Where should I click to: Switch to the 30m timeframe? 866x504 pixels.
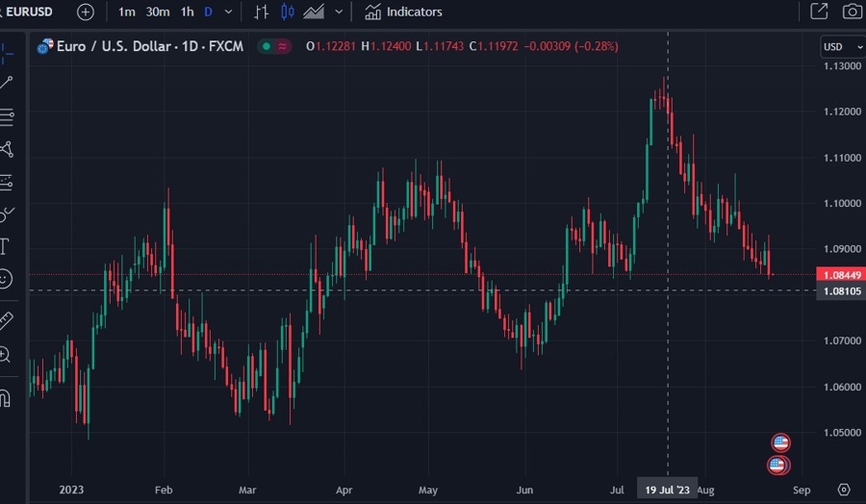158,12
